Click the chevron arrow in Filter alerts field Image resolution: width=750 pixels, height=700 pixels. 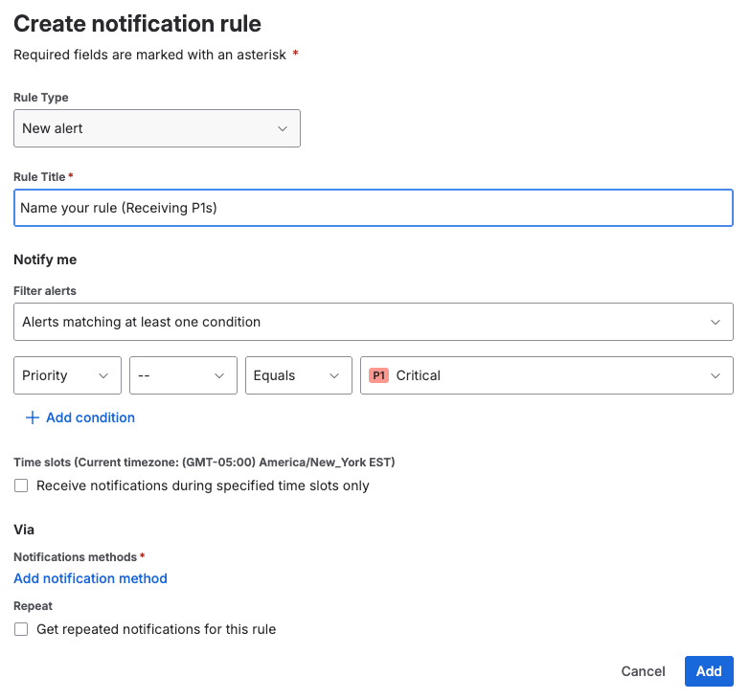[x=715, y=323]
